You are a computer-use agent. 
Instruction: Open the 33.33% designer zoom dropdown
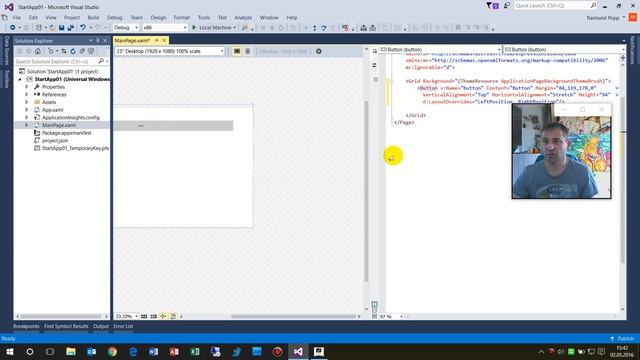coord(126,316)
